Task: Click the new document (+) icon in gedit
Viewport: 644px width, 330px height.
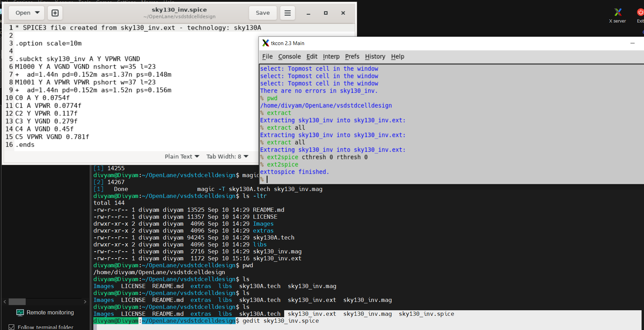Action: tap(55, 12)
